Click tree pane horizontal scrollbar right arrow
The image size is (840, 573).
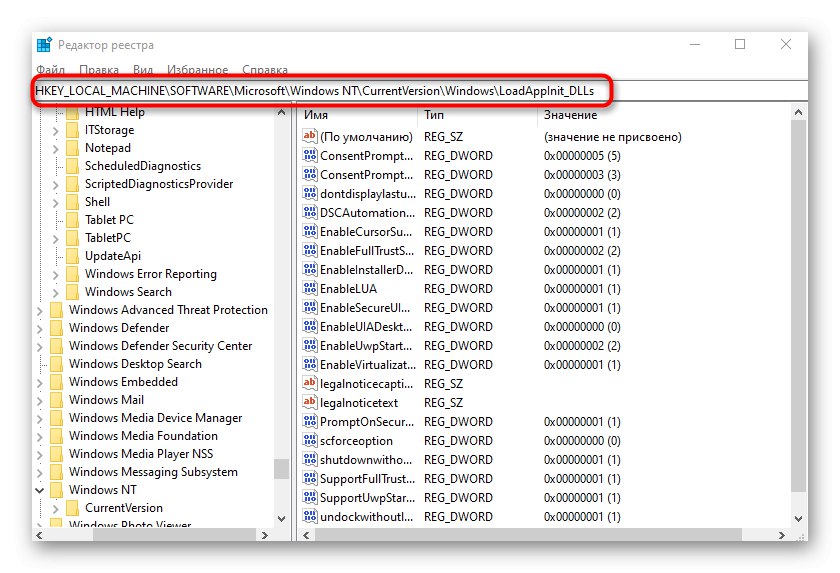click(264, 535)
